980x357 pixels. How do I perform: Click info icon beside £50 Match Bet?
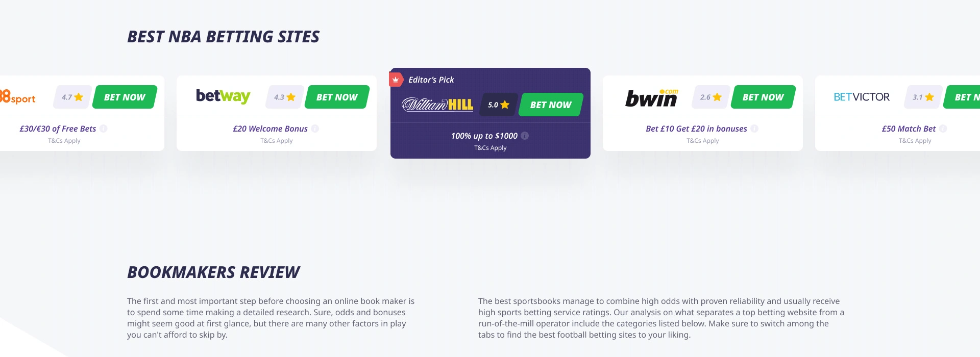click(x=943, y=129)
